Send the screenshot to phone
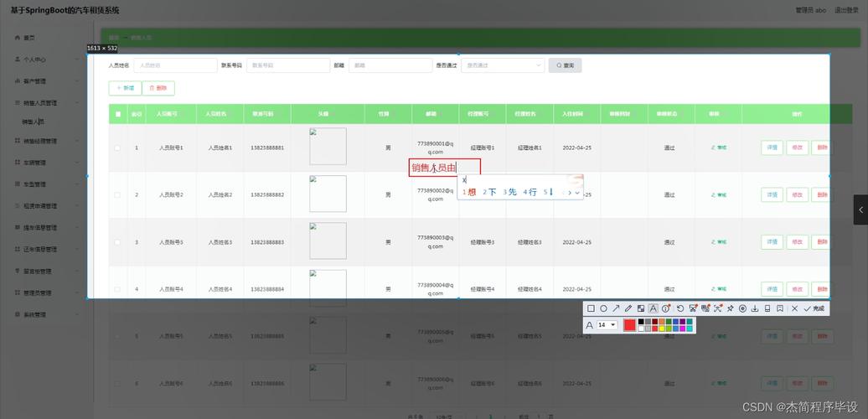This screenshot has height=419, width=868. [767, 308]
